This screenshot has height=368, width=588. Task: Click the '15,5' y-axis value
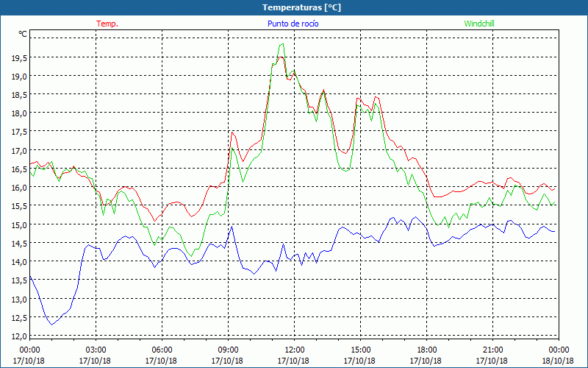(19, 206)
